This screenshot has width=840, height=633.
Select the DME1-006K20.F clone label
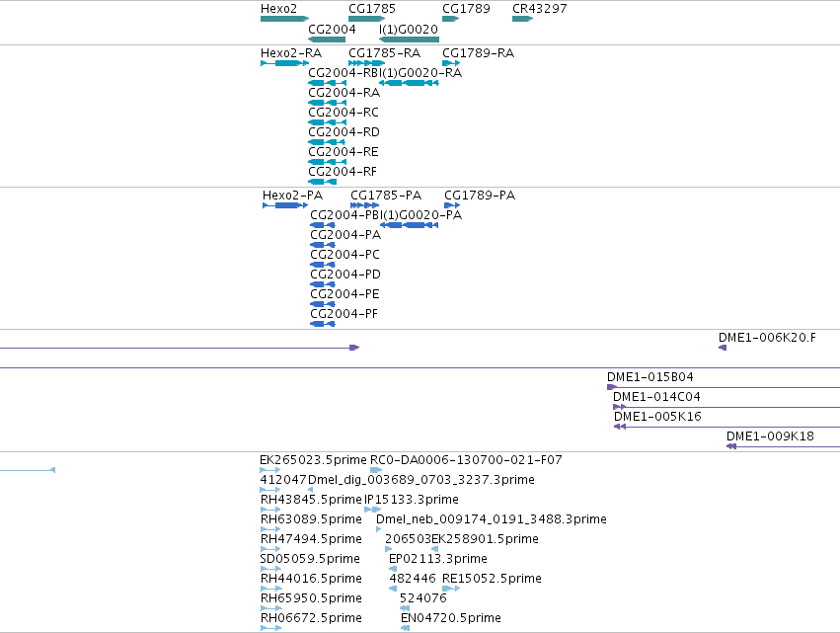click(x=767, y=338)
